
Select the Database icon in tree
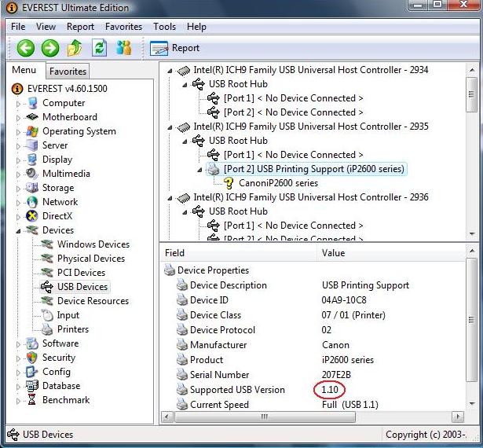(32, 386)
